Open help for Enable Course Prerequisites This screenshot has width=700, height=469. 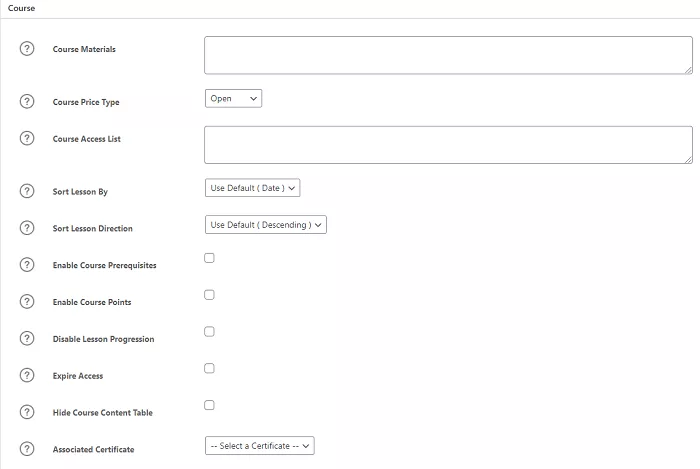[27, 264]
